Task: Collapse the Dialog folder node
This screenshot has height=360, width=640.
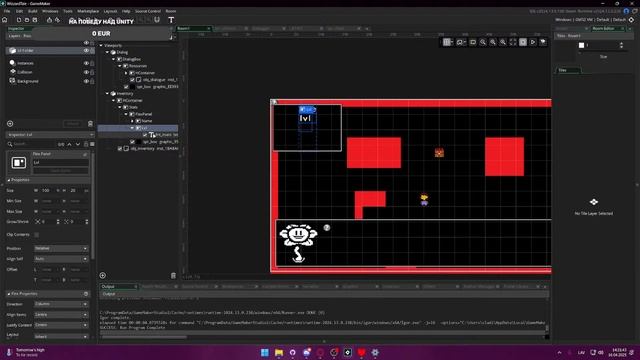Action: pos(107,52)
